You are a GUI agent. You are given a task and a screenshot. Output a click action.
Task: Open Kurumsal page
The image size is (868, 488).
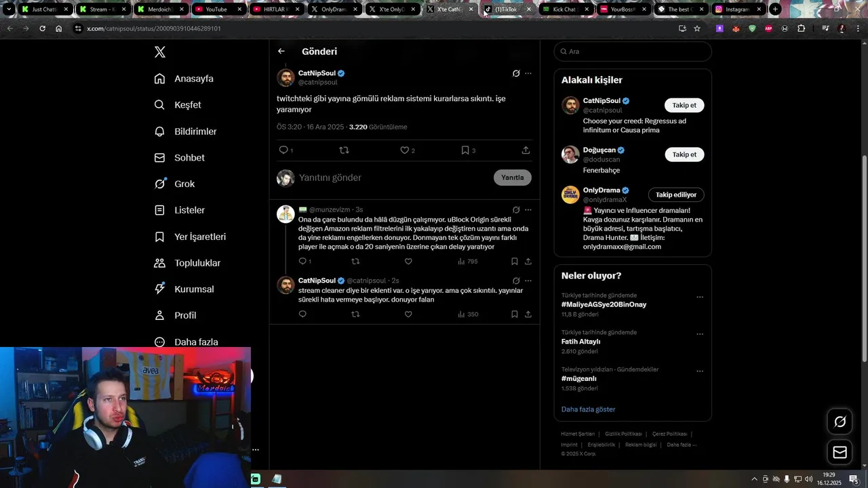click(x=184, y=289)
